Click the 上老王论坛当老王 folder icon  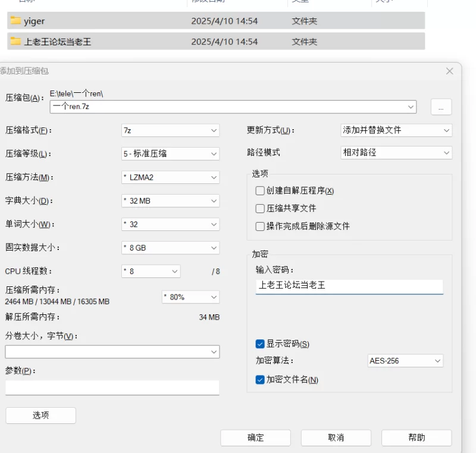coord(15,42)
